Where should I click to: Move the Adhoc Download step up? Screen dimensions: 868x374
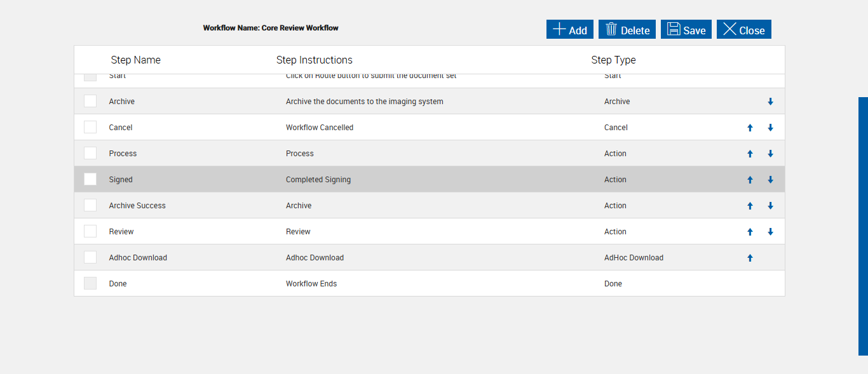point(750,258)
